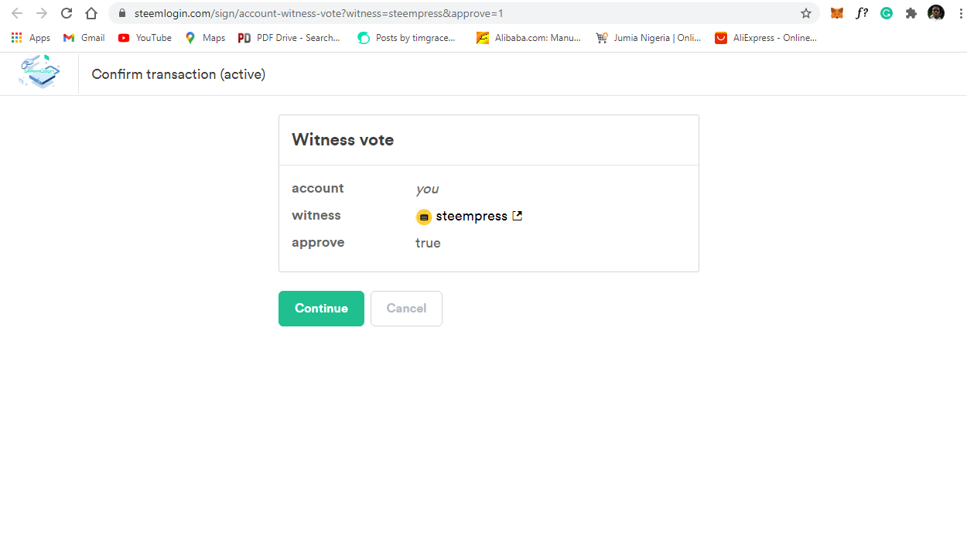967x560 pixels.
Task: Click the Grammarly extension icon
Action: click(x=887, y=13)
